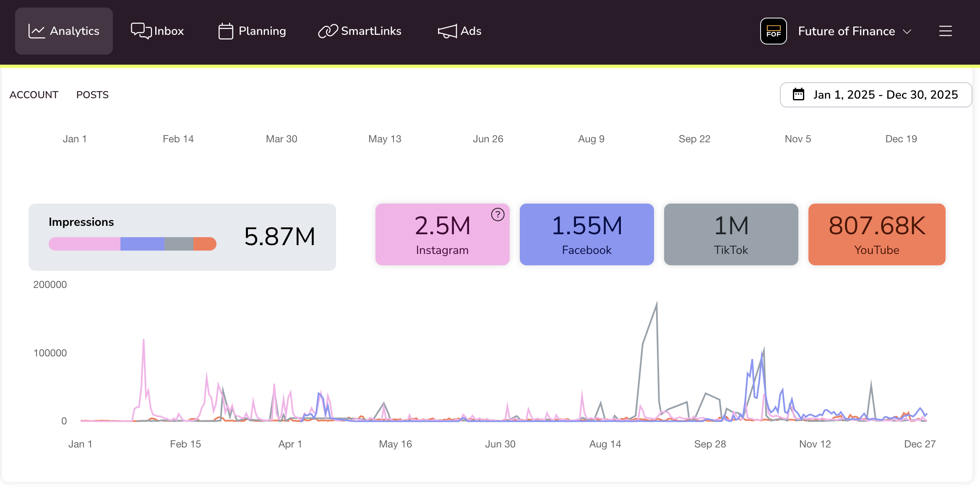Click the Nov 12 chart axis label
The image size is (980, 497).
[x=815, y=444]
